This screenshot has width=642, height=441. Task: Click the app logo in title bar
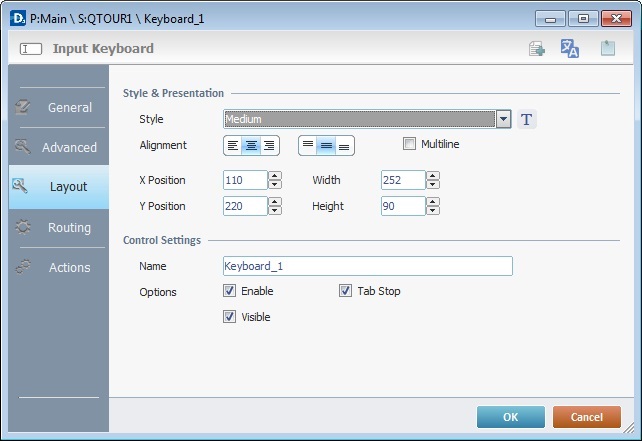click(x=18, y=18)
